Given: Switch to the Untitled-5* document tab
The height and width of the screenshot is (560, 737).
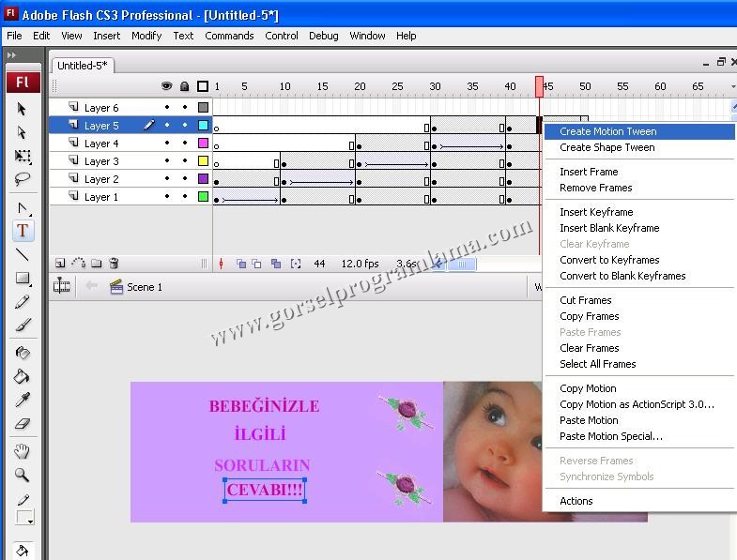Looking at the screenshot, I should pos(82,66).
